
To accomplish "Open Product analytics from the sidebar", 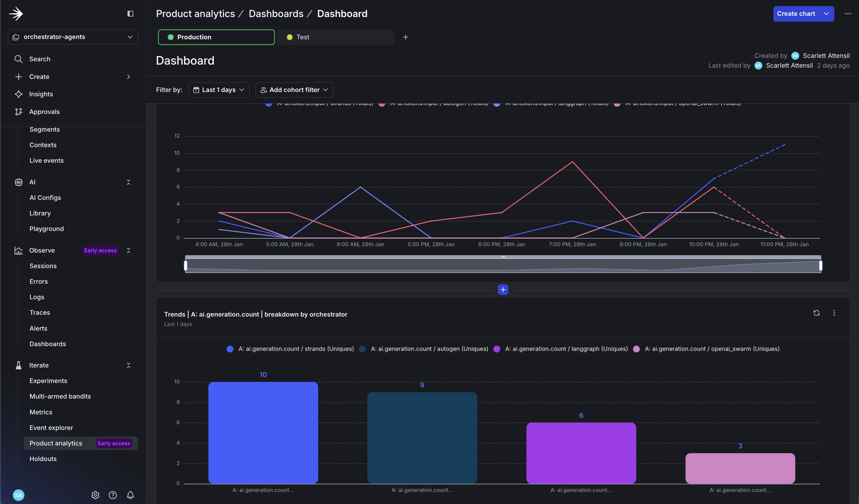I will point(55,443).
